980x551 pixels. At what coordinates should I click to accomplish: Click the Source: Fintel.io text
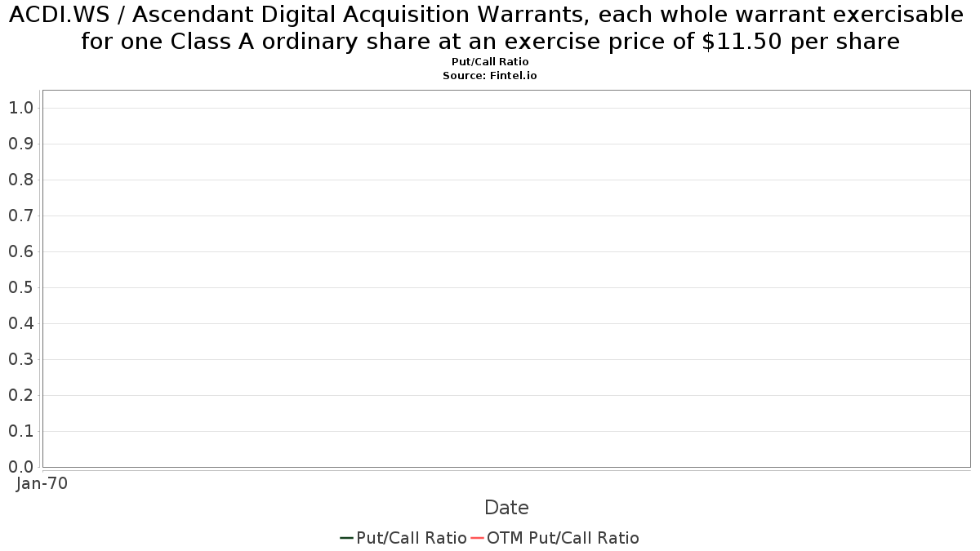click(x=490, y=75)
